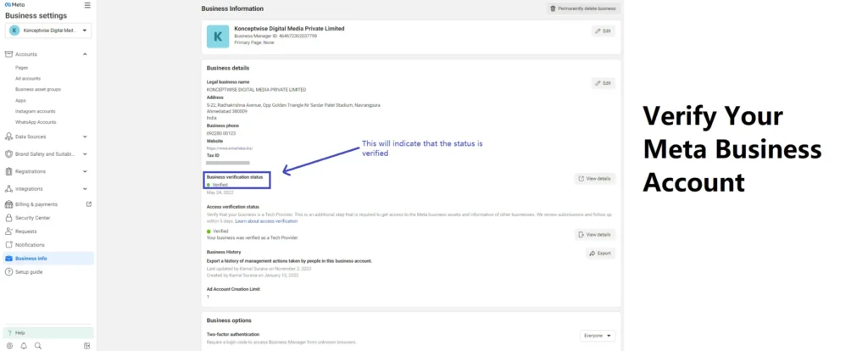Click the search magnifier icon
868x351 pixels.
pos(37,345)
